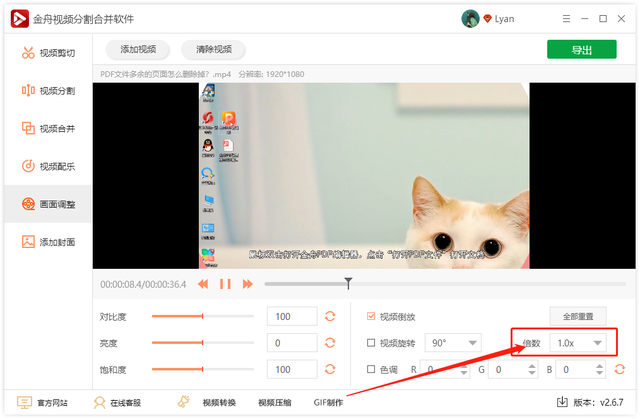Click the G value spinner arrows
Viewport: 640px width, 419px height.
coord(532,369)
